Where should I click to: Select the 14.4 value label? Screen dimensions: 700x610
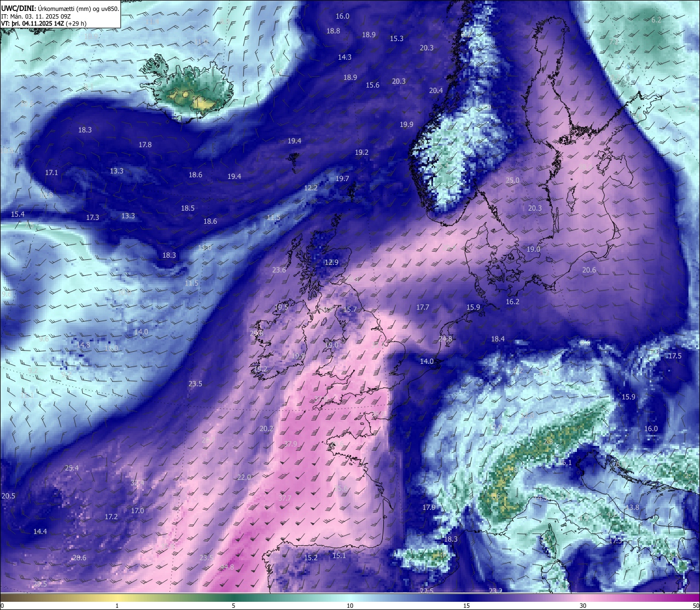point(40,532)
